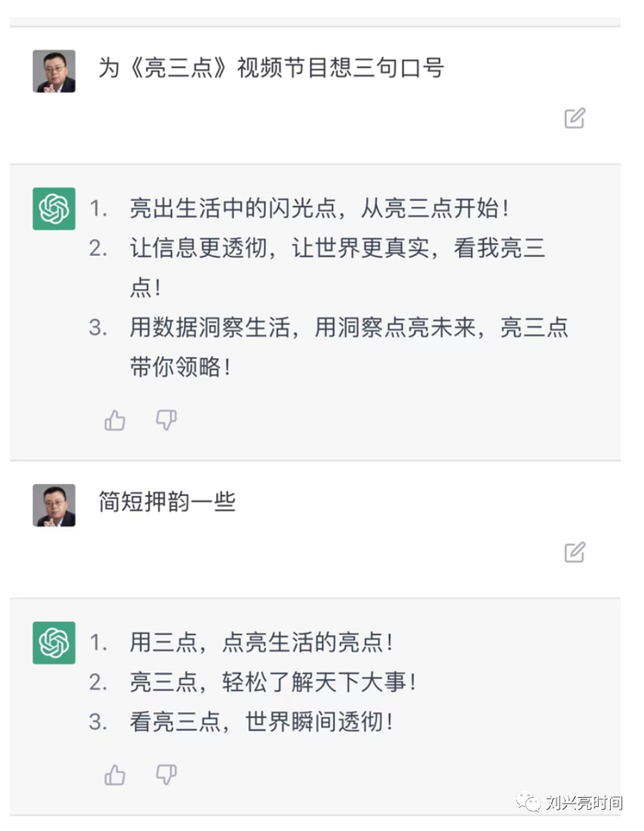
Task: Click user avatar next to 《亮三点》 prompt
Action: tap(54, 72)
